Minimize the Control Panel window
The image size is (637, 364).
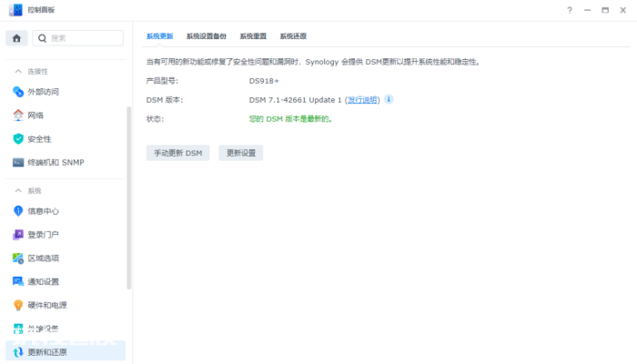(x=588, y=10)
